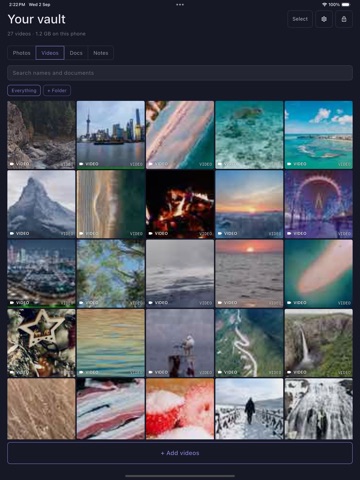This screenshot has height=480, width=360.
Task: Open the rocky forest stream video
Action: click(x=41, y=135)
